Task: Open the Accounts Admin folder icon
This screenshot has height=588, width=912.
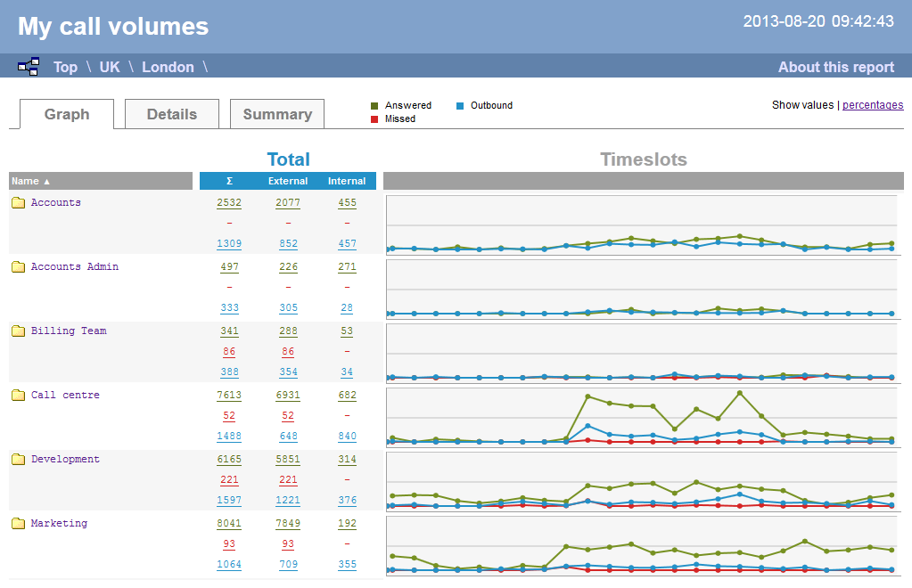Action: (18, 267)
